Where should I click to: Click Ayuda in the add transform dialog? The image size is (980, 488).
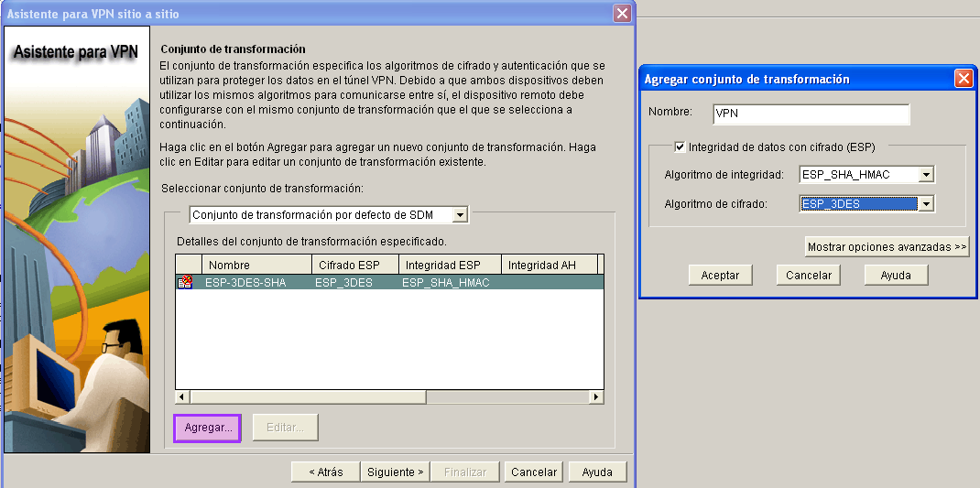click(896, 275)
